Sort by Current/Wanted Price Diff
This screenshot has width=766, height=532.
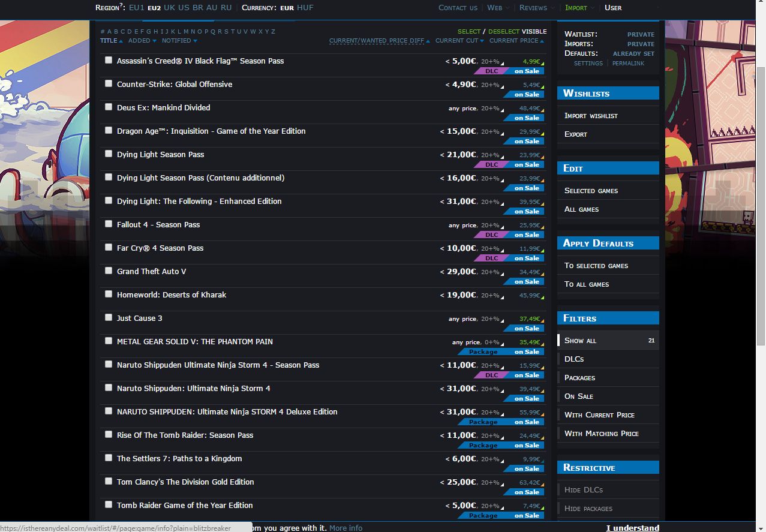[379, 41]
